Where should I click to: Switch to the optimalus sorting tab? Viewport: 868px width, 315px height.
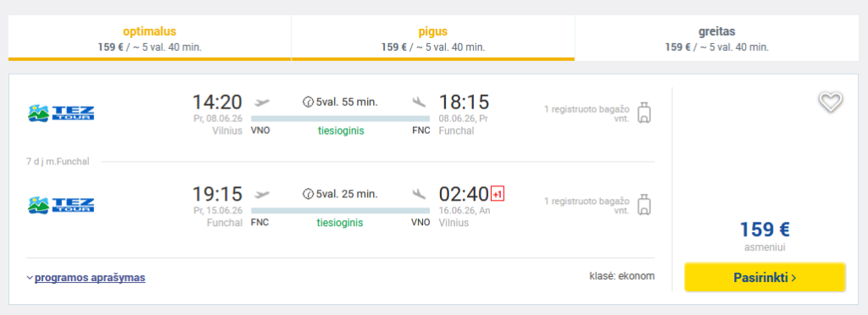pyautogui.click(x=149, y=38)
